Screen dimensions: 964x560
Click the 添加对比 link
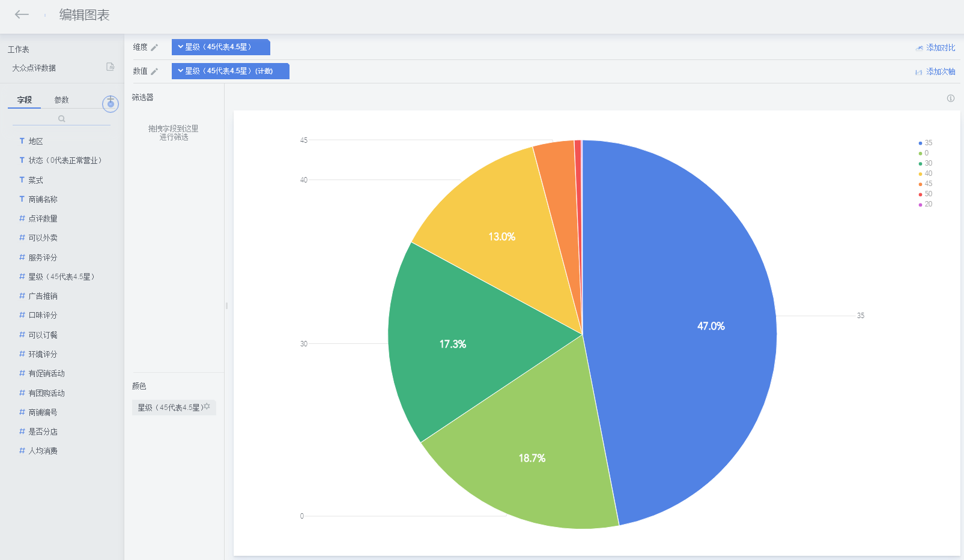click(941, 48)
